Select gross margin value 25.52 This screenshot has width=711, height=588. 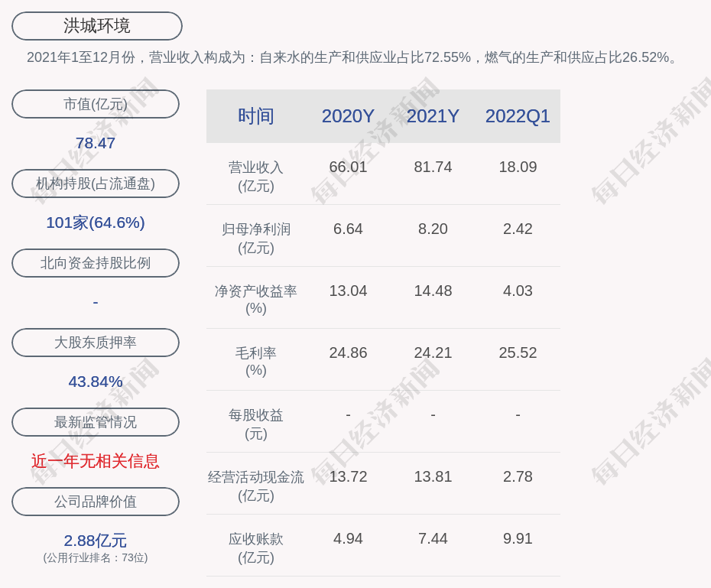(518, 352)
